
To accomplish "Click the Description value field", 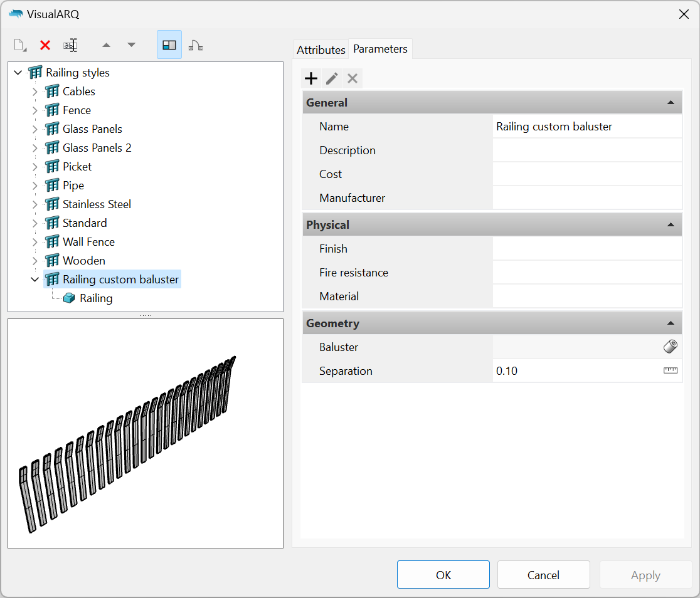I will pos(587,150).
